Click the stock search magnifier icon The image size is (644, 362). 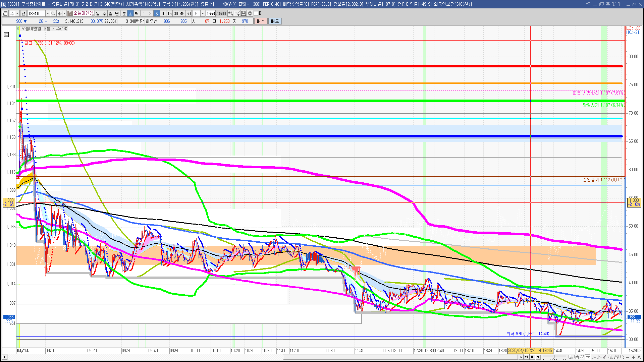(53, 13)
